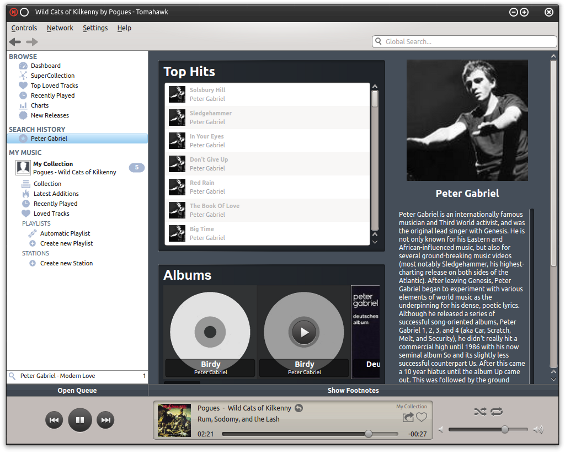
Task: Click the share icon in now playing
Action: [408, 417]
